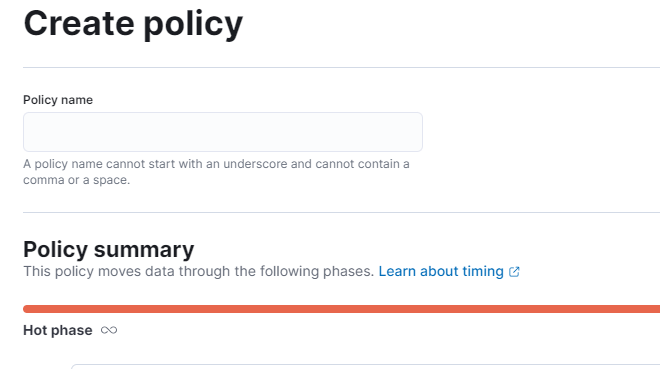660x369 pixels.
Task: Click the Policy name field label
Action: pos(58,100)
